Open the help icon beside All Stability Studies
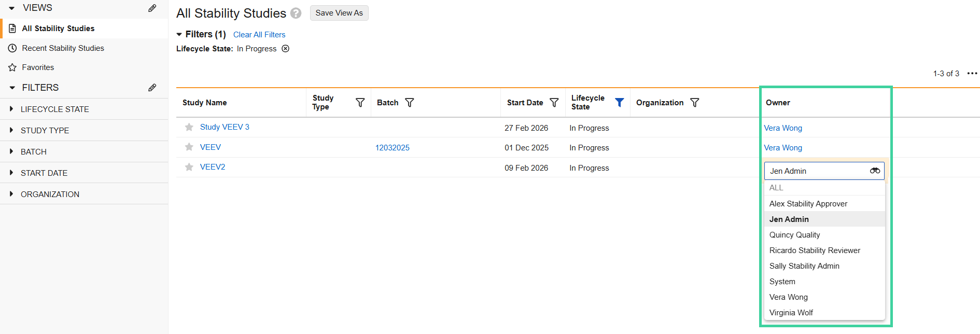Screen dimensions: 980x334 pos(295,13)
